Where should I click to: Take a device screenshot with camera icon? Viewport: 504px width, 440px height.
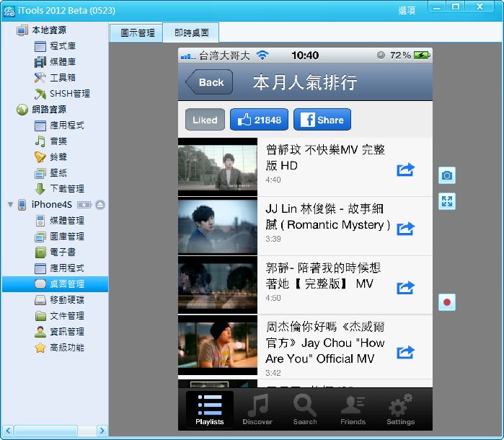pyautogui.click(x=447, y=175)
